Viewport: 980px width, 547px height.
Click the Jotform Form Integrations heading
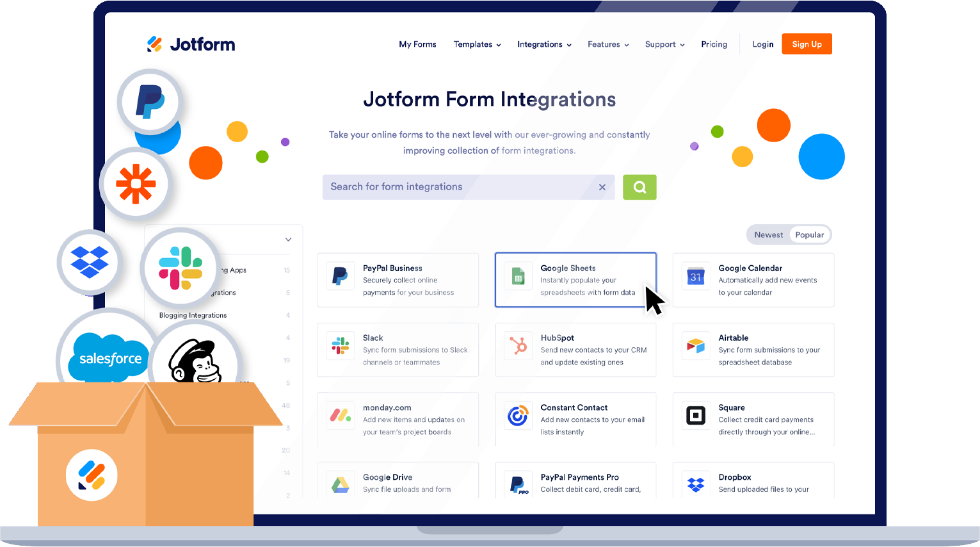(x=490, y=99)
